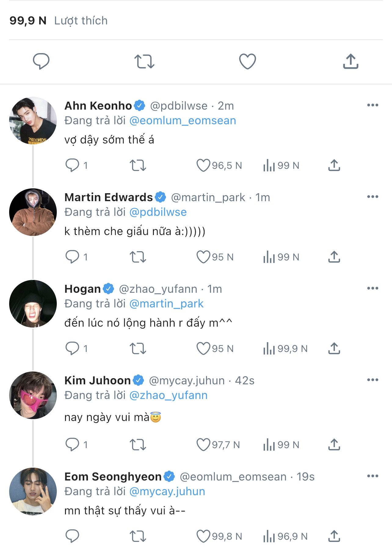Reply to Hogan's comment

pos(72,349)
